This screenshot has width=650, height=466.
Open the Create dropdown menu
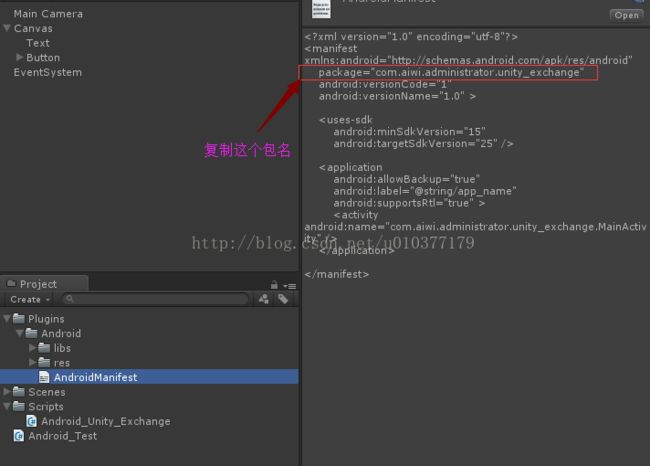[x=30, y=299]
